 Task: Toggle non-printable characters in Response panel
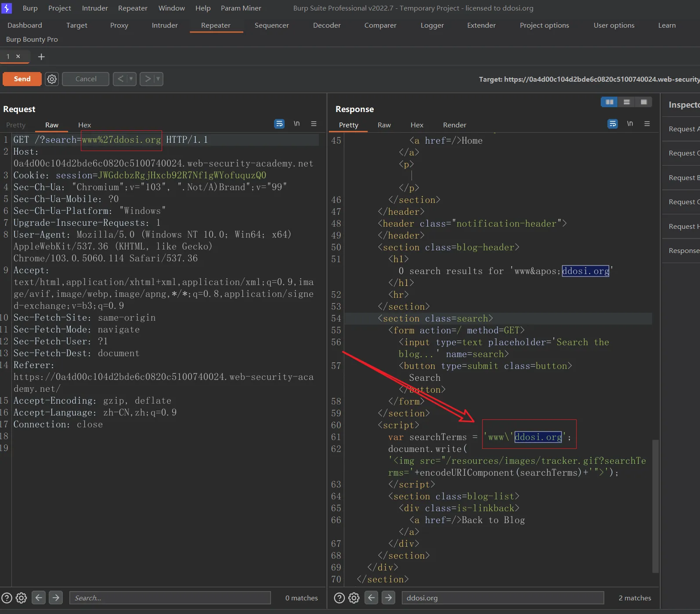click(630, 124)
